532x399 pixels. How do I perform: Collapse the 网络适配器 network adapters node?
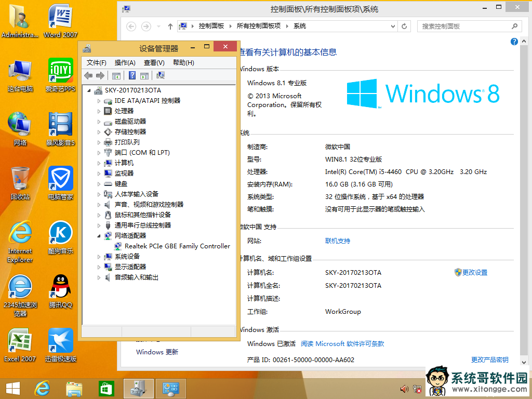click(x=99, y=236)
